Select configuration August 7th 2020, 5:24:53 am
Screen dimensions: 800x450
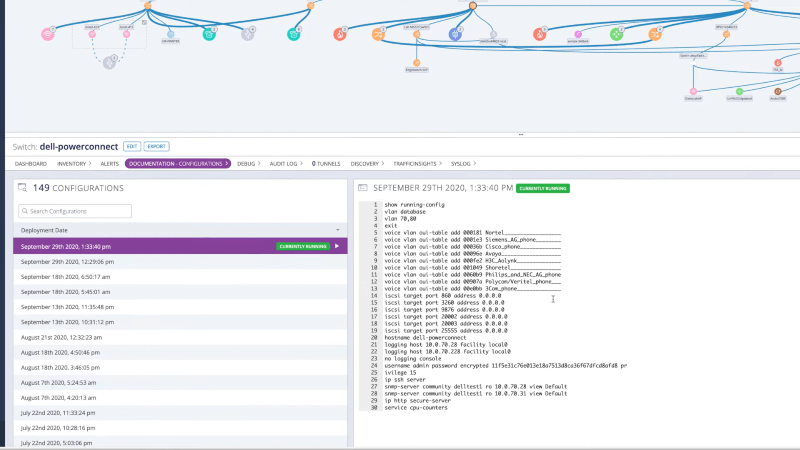(180, 383)
